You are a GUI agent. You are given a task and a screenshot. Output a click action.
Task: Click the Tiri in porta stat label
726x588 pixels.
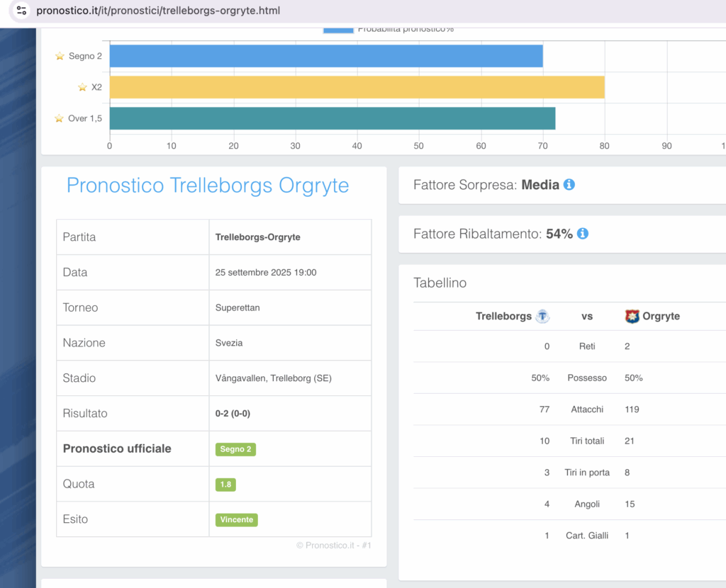tap(587, 473)
